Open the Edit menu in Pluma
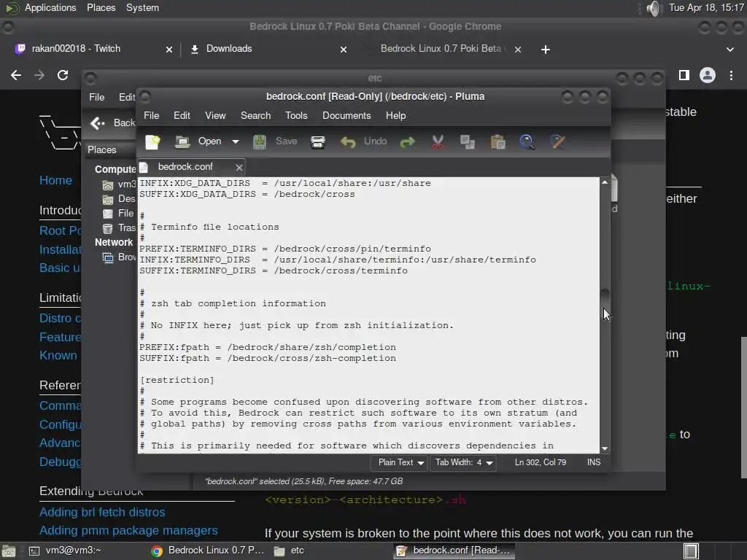Image resolution: width=747 pixels, height=560 pixels. (x=182, y=116)
